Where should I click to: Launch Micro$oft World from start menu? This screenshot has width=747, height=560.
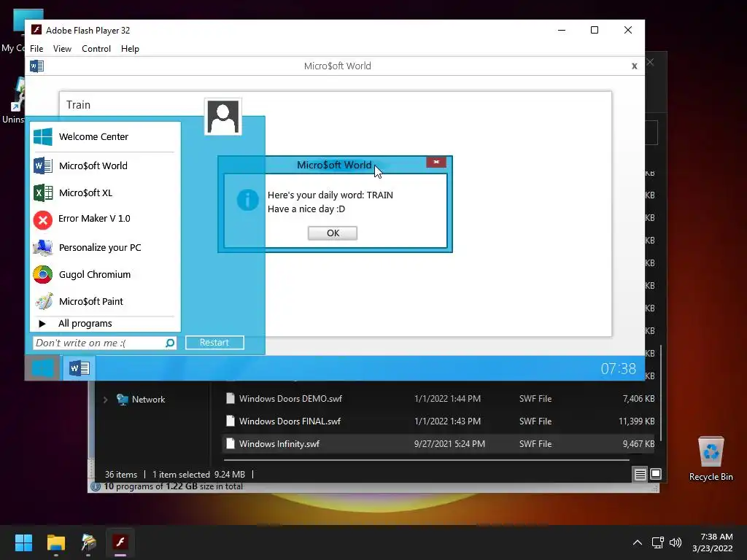coord(105,166)
